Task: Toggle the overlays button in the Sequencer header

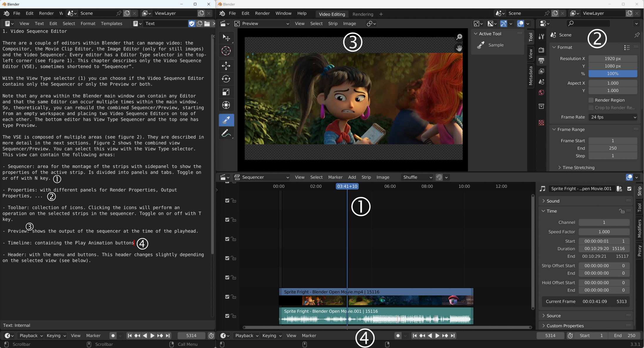Action: click(629, 177)
